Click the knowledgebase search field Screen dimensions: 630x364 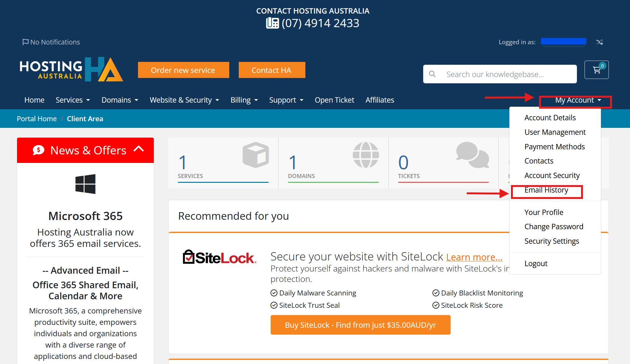500,74
